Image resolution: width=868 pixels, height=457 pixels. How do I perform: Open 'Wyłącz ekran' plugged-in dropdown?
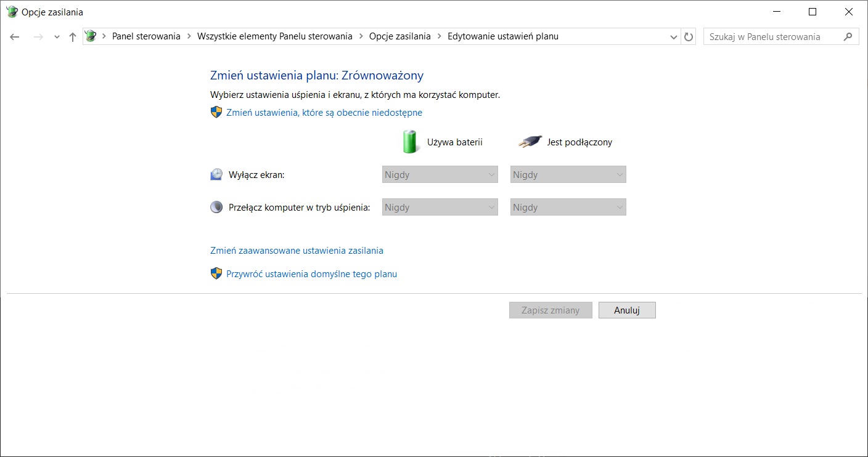pos(568,175)
